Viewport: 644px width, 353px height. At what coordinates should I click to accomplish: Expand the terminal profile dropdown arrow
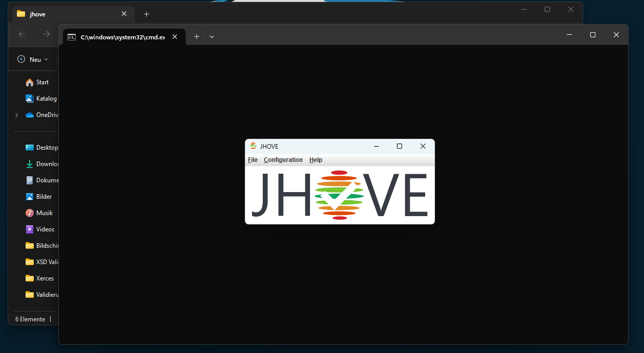click(x=212, y=37)
